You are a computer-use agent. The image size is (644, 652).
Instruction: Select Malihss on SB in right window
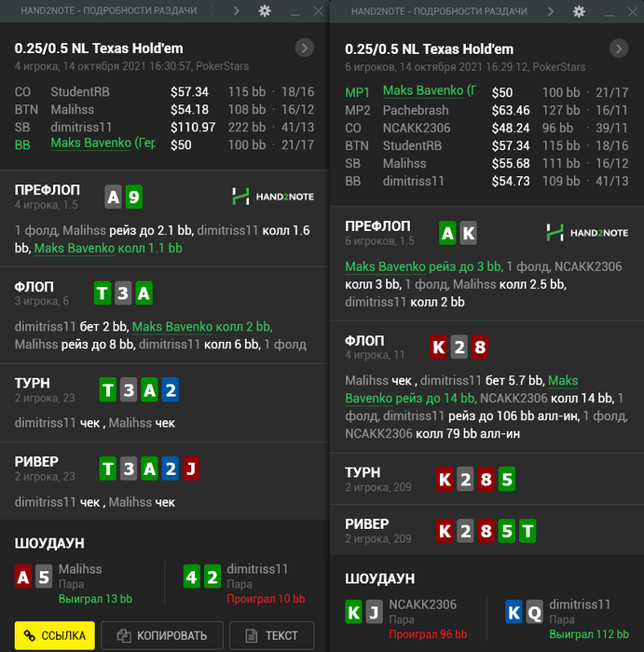404,163
